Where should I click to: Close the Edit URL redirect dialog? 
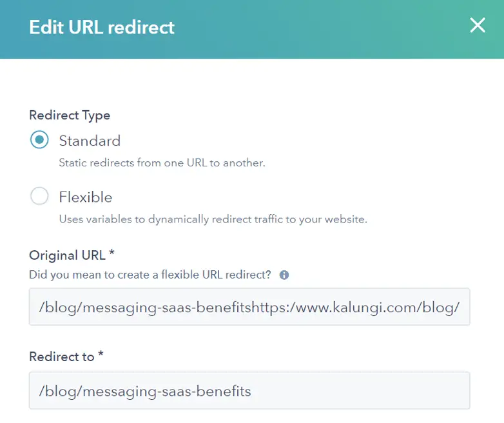[478, 26]
